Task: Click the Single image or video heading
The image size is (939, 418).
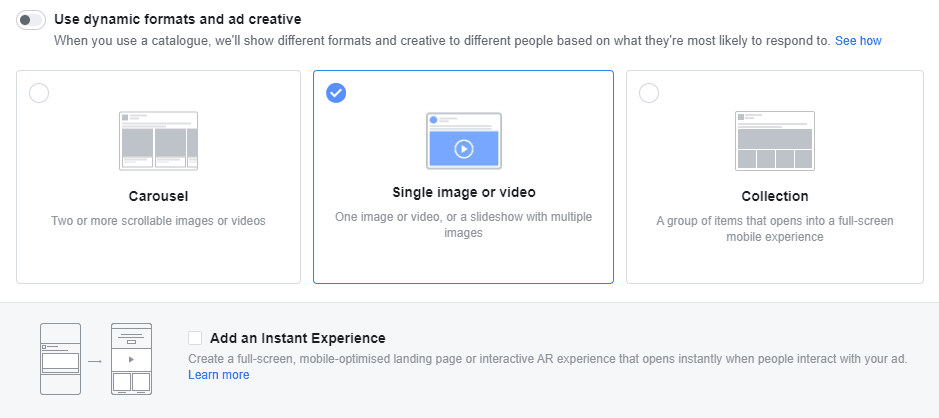Action: [x=463, y=192]
